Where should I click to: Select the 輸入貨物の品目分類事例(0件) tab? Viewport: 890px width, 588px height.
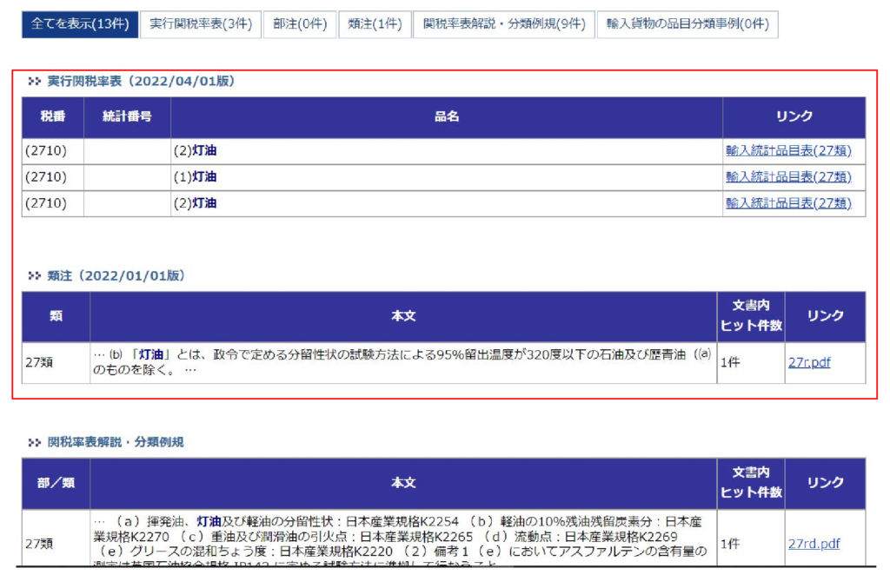tap(687, 24)
